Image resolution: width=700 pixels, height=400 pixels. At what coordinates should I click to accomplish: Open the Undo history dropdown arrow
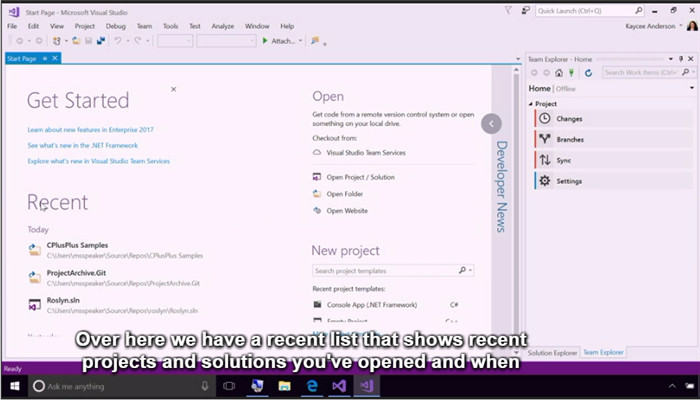point(127,41)
